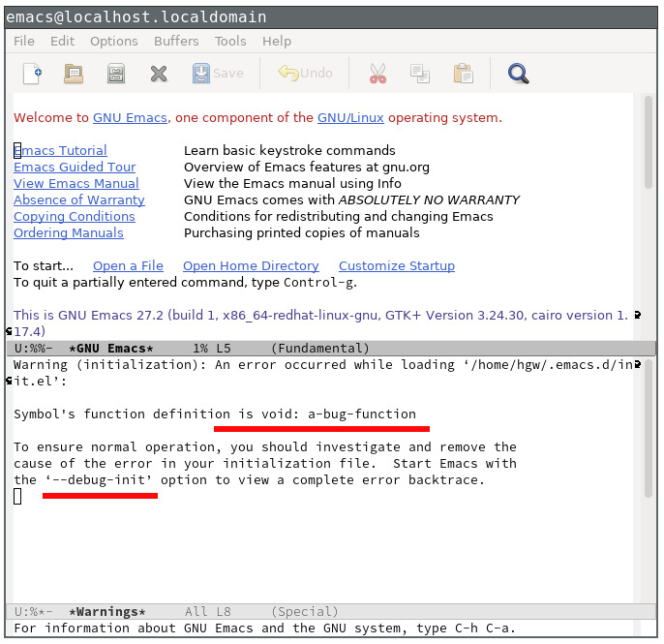Open the Help menu
The image size is (664, 644).
click(277, 41)
